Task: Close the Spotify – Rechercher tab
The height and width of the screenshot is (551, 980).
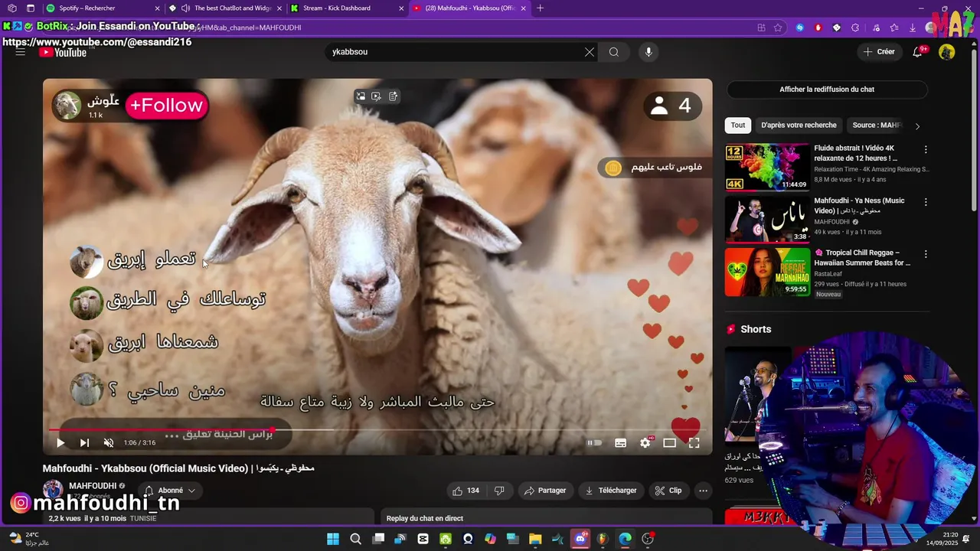Action: (158, 8)
